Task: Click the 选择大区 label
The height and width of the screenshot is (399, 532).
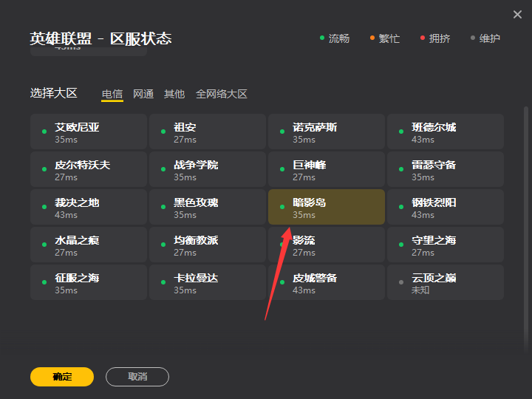Action: [54, 93]
